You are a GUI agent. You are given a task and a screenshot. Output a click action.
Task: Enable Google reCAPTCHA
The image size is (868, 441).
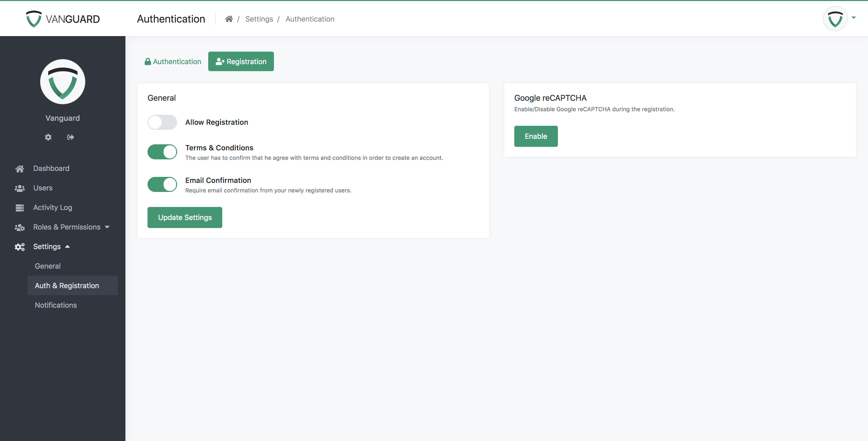pos(535,136)
